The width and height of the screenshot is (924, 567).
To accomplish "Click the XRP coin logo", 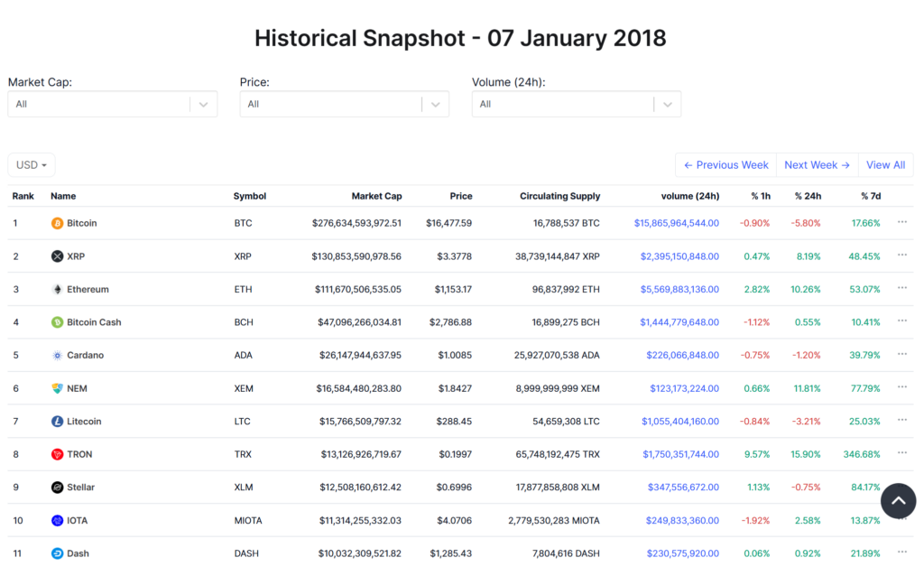I will coord(57,256).
